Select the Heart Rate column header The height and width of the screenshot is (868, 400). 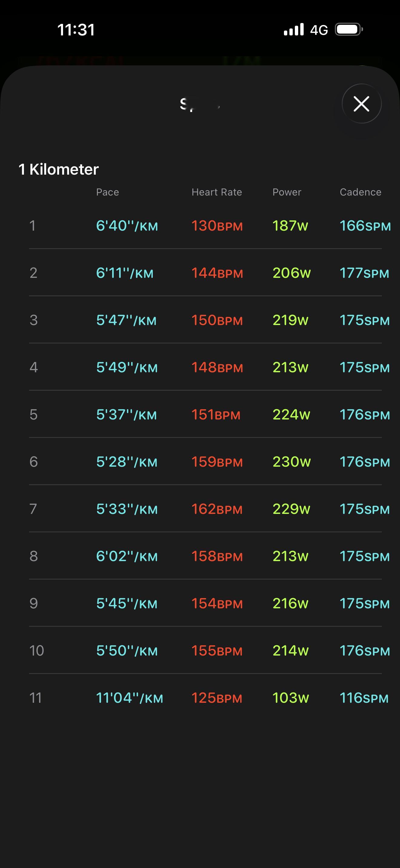pos(217,192)
